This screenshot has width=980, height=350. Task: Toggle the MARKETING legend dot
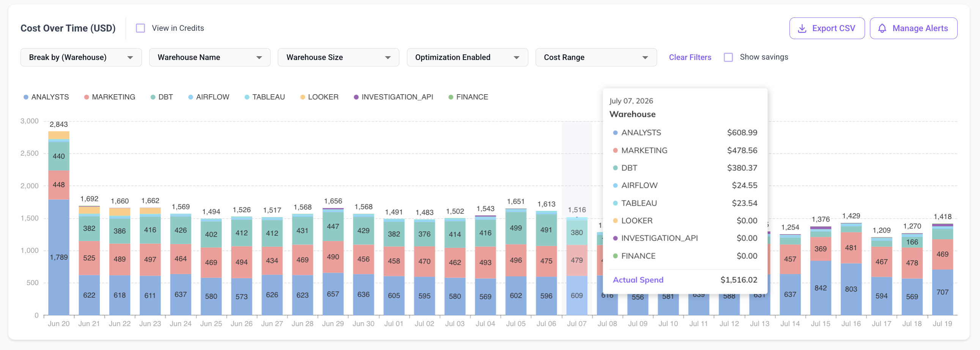[x=87, y=98]
